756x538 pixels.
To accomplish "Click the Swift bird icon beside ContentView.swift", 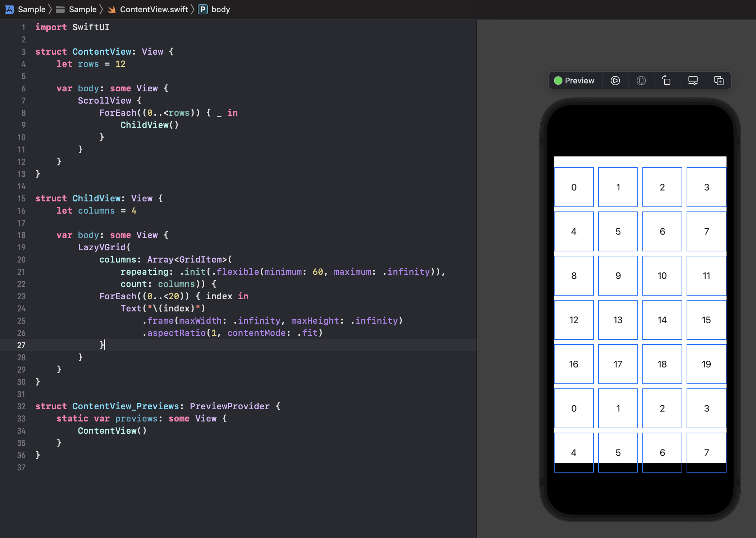I will click(112, 9).
